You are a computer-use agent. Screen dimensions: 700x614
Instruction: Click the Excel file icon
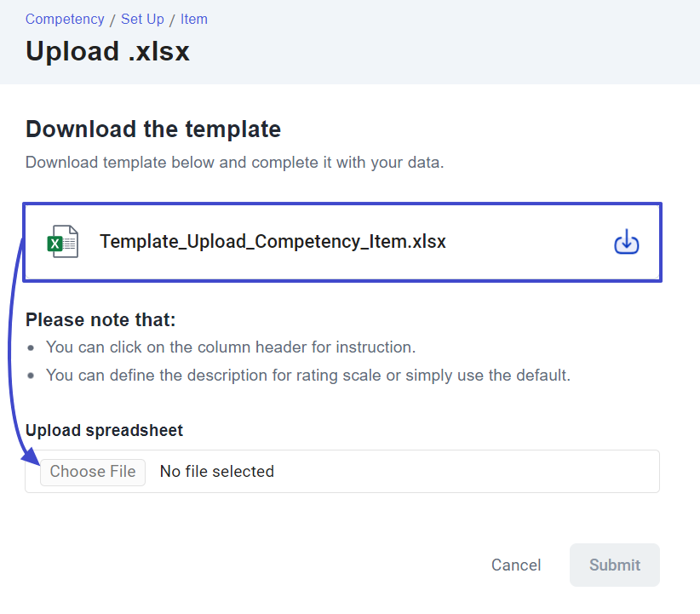62,242
